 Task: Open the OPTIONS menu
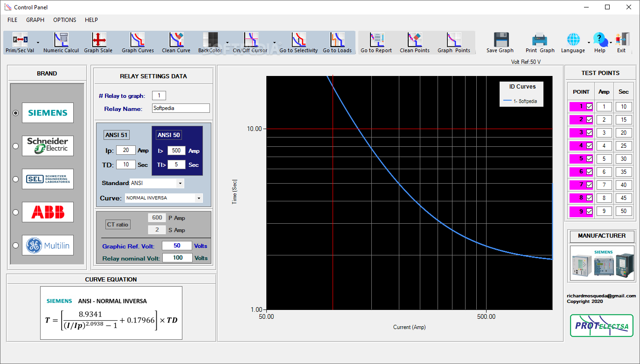point(65,20)
